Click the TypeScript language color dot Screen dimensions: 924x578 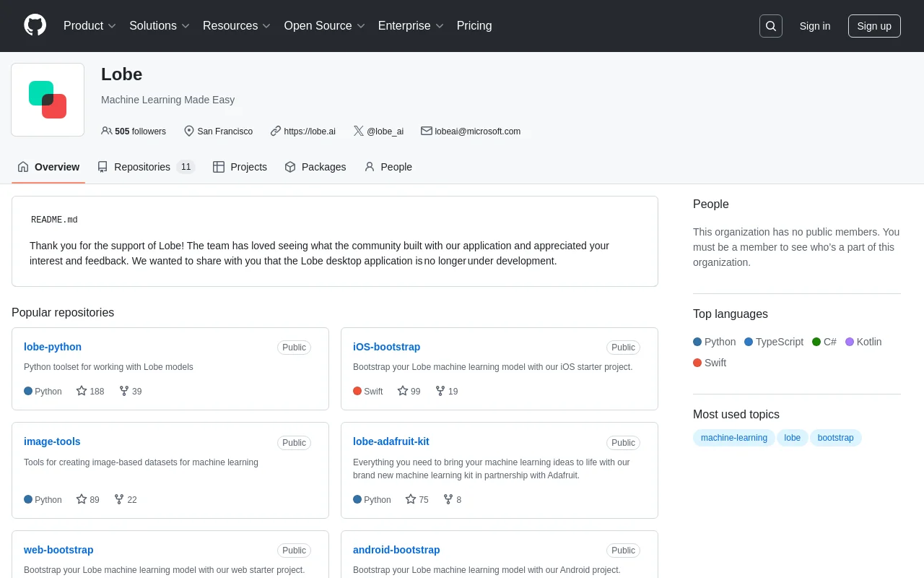[749, 342]
